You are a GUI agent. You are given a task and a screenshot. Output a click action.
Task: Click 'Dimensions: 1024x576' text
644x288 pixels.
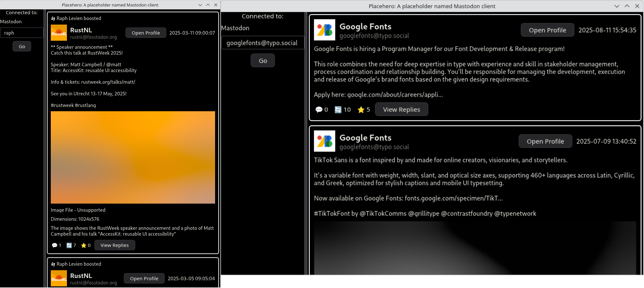coord(75,219)
